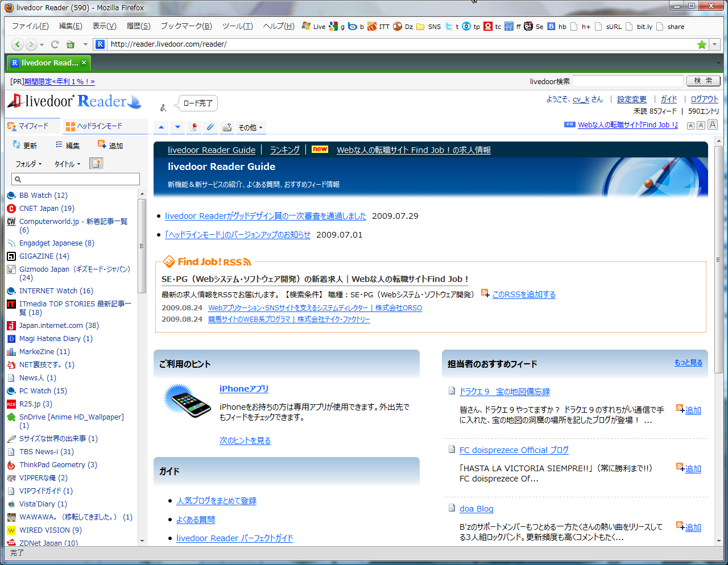Click the 'tp' bookmark icon
The height and width of the screenshot is (565, 728).
tap(466, 26)
